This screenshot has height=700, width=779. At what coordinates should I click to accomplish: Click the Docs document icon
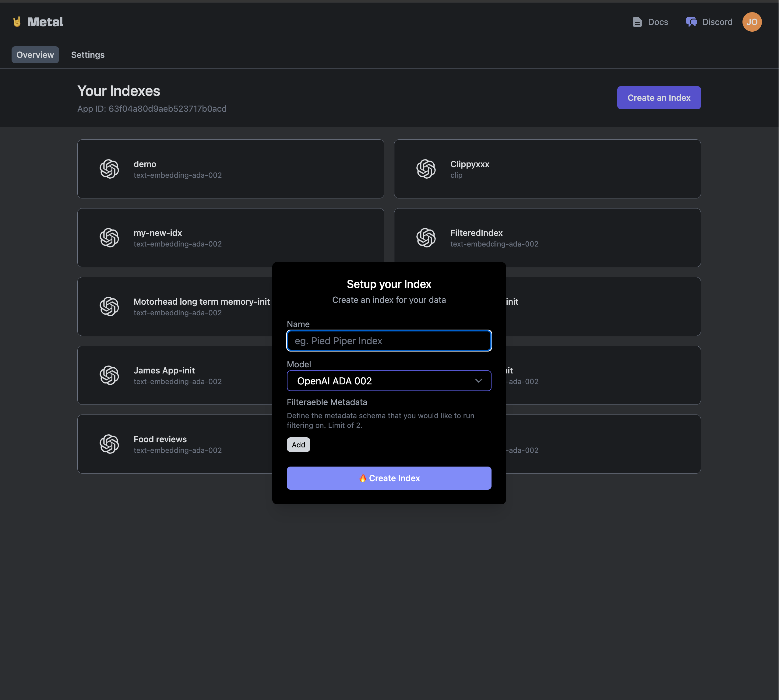[x=637, y=22]
